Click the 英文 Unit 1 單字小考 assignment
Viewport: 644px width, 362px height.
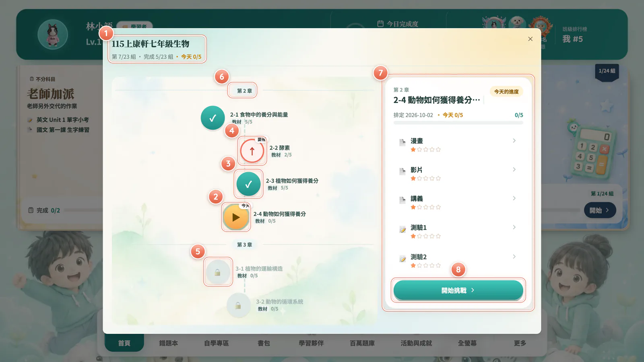(62, 120)
